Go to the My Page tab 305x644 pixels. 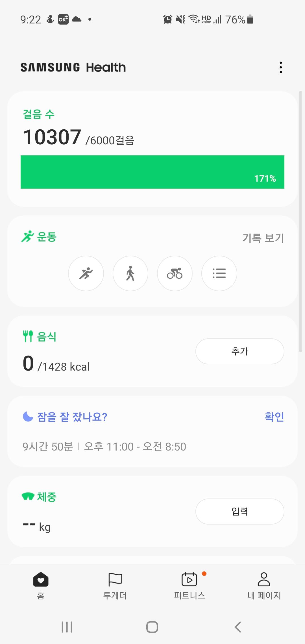pyautogui.click(x=264, y=585)
